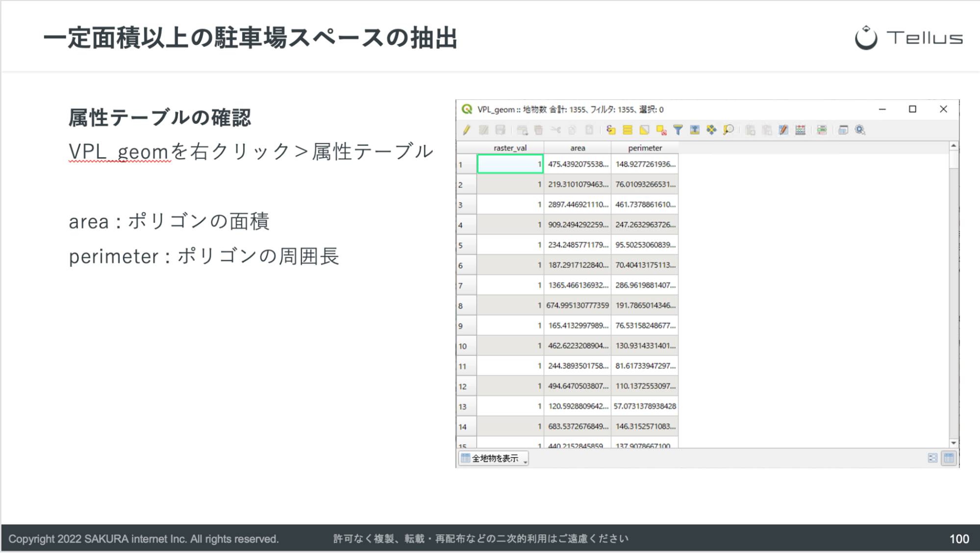Screen dimensions: 980x553
Task: Click the vertical scrollbar thumb
Action: pos(953,159)
